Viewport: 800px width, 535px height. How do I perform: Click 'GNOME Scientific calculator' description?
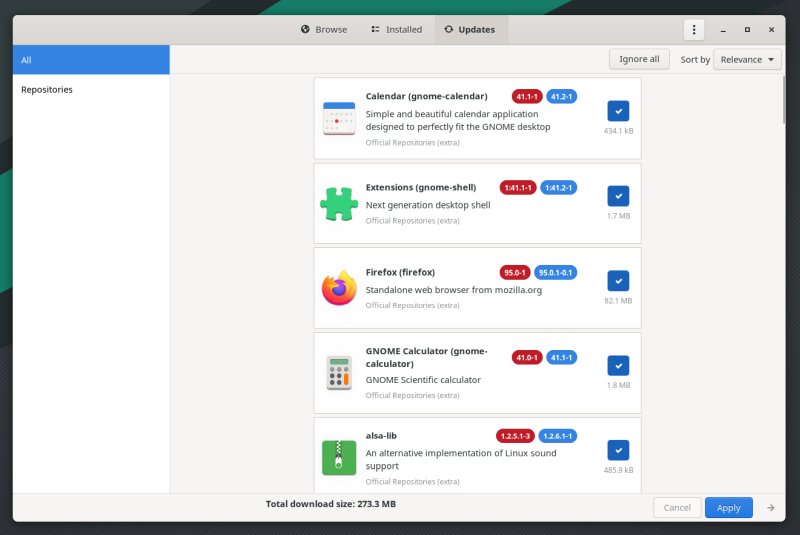423,379
